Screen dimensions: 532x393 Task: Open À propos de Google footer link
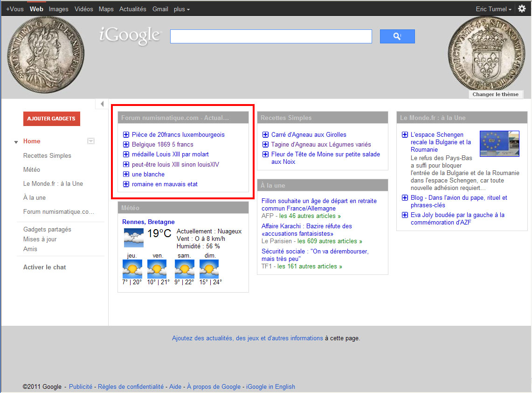[x=214, y=386]
